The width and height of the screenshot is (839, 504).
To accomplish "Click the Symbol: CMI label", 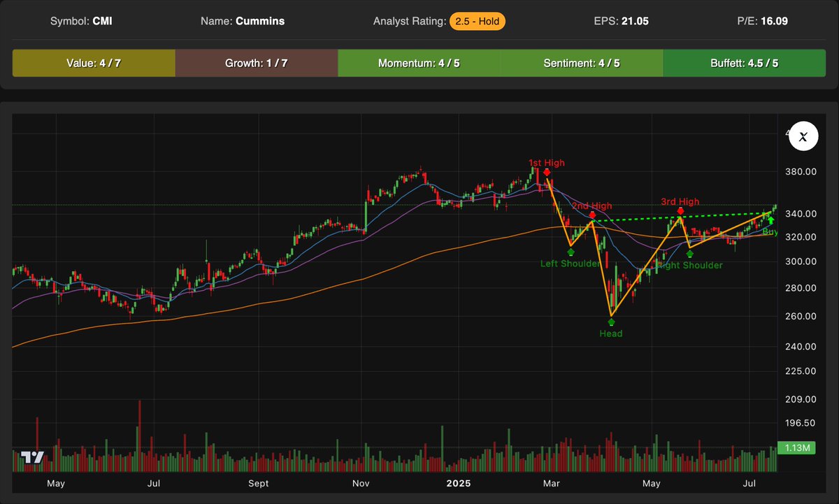I will coord(80,22).
